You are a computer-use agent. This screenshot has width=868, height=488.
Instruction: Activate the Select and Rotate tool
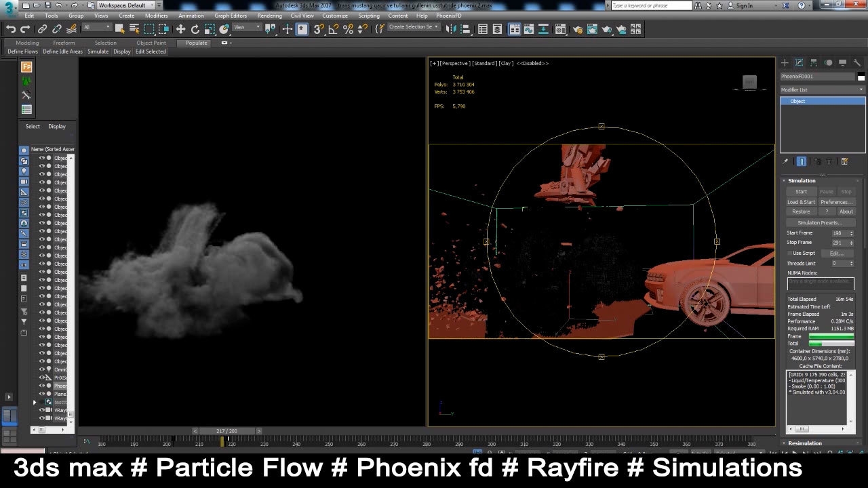tap(195, 29)
